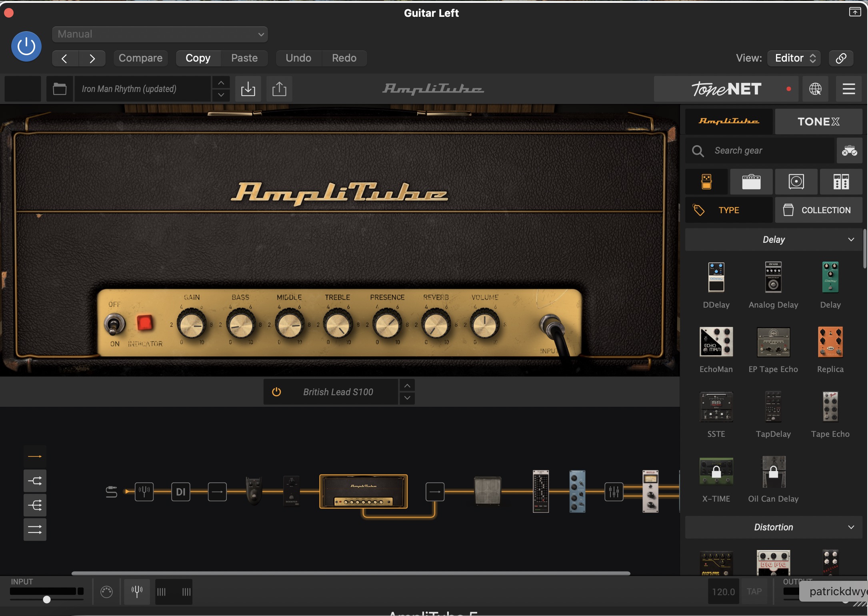Select the cabinet speaker category icon
The width and height of the screenshot is (868, 616).
click(x=796, y=182)
